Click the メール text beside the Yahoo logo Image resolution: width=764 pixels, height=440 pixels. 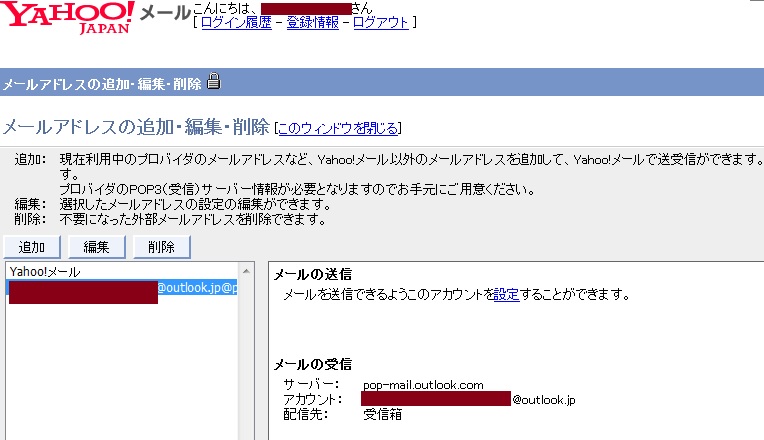[165, 13]
